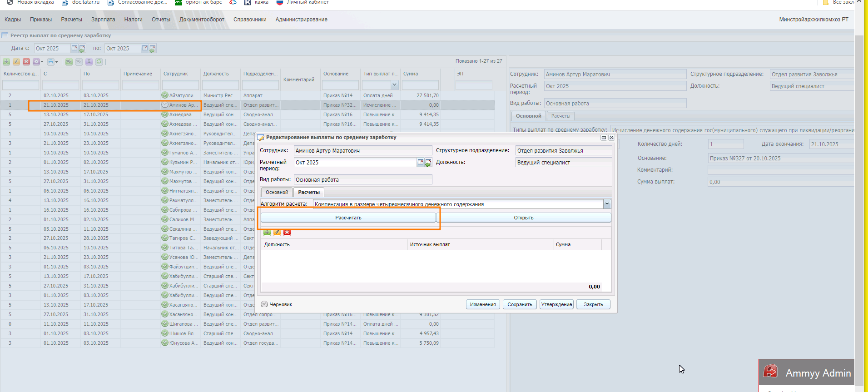
Task: Open the 'каяка' bookmark
Action: (x=256, y=2)
